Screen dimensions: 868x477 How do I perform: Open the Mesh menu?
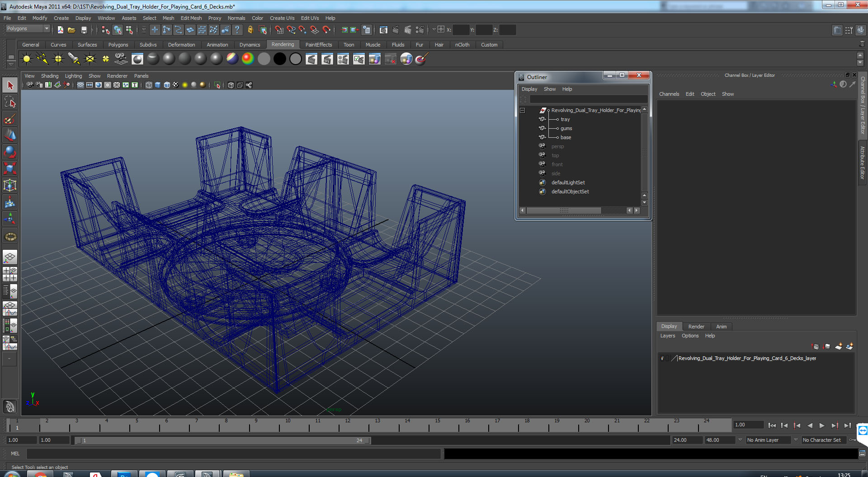click(x=168, y=18)
